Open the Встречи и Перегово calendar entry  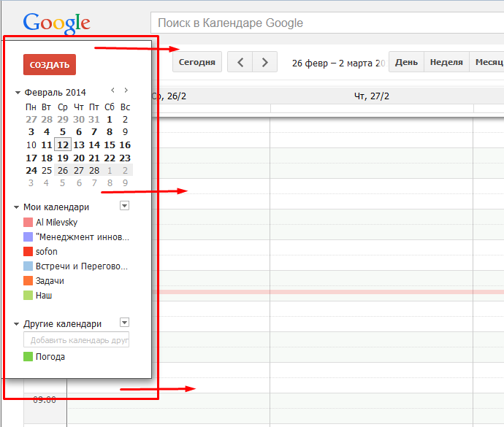point(82,266)
